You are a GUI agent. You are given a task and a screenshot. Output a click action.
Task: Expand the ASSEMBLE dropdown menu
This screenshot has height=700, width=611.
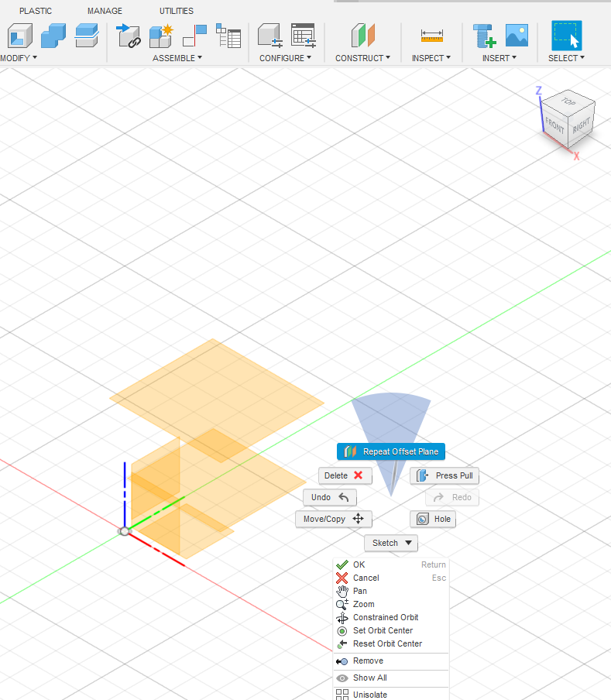pos(177,58)
